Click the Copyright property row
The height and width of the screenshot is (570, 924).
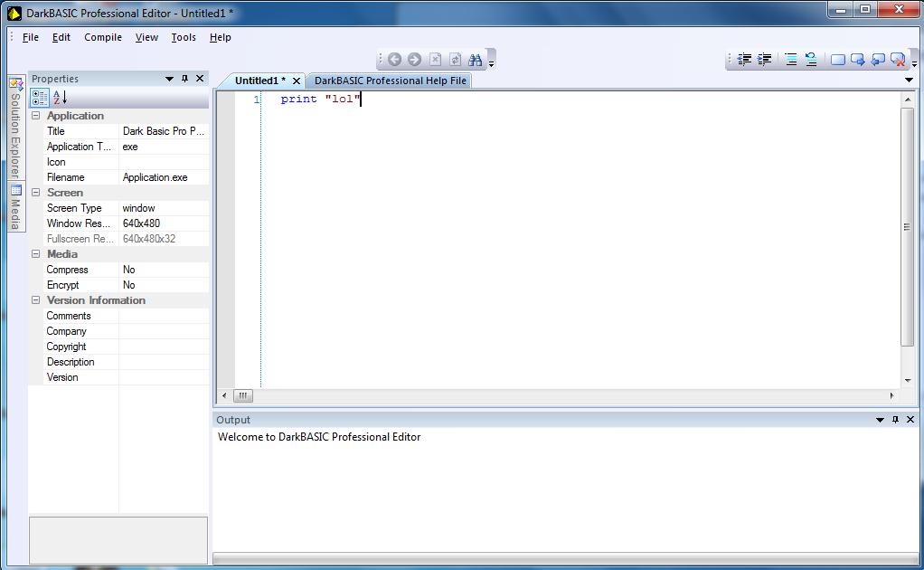point(126,347)
